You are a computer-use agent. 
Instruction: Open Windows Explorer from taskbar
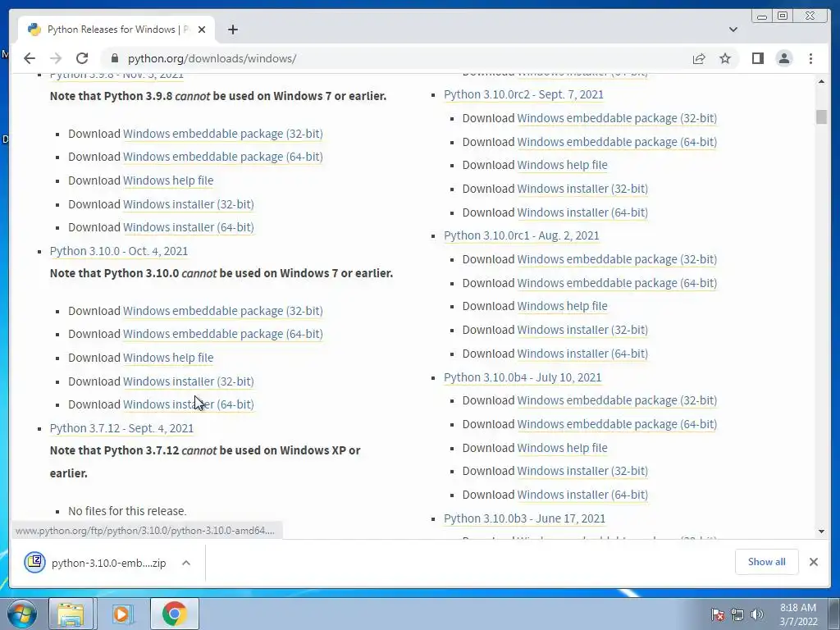click(x=71, y=614)
